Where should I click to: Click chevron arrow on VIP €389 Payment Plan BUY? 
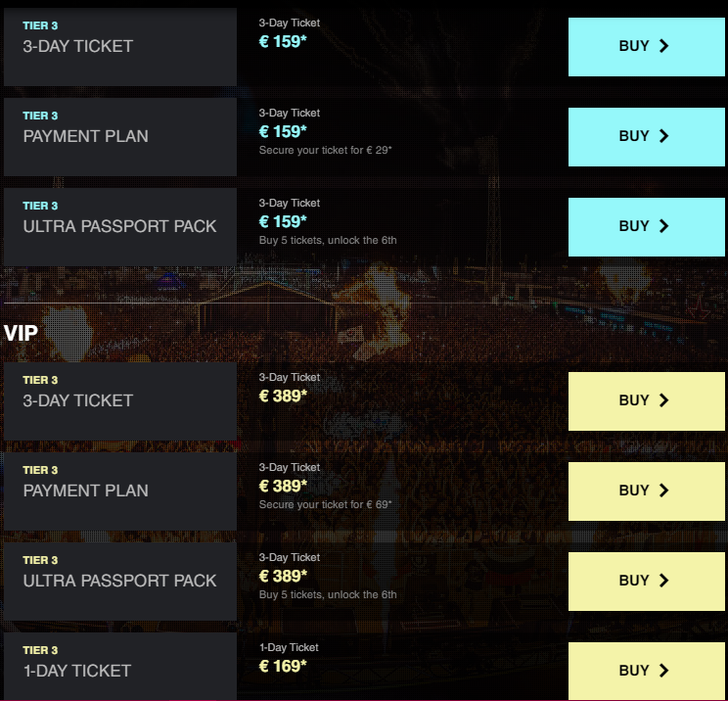664,491
